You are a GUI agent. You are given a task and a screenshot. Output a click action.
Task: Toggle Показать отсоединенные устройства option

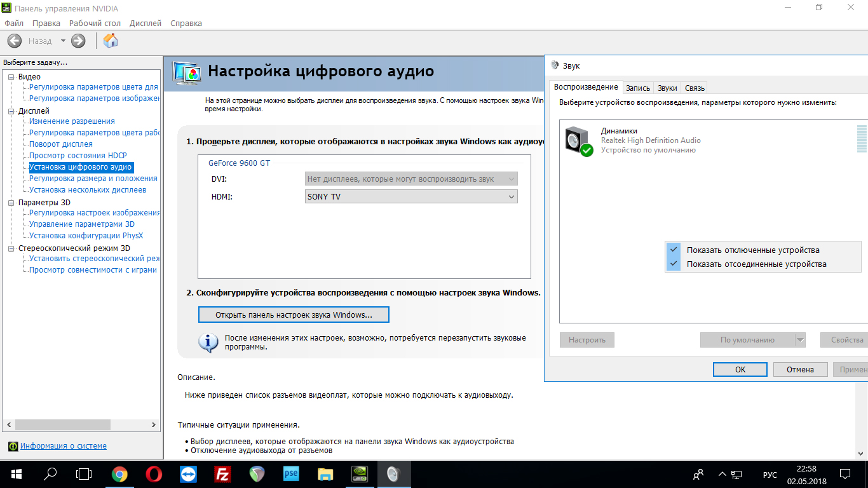coord(763,264)
